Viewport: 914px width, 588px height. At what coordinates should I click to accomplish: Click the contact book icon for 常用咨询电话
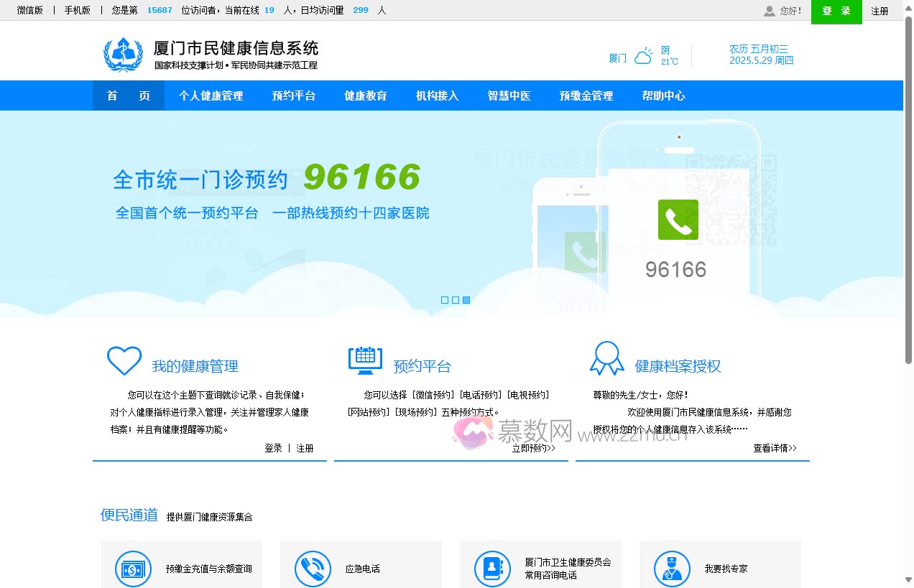492,569
